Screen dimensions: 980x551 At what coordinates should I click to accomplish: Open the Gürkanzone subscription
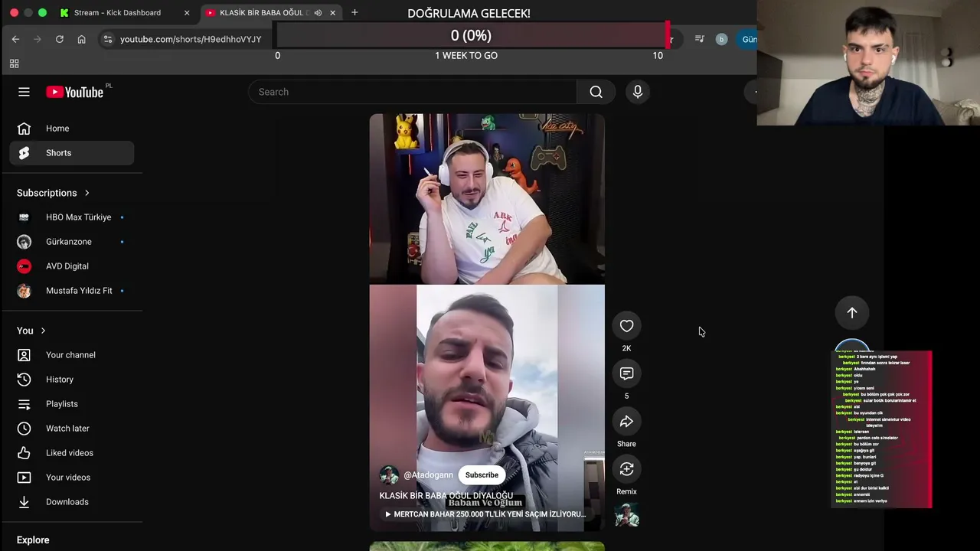(x=72, y=242)
